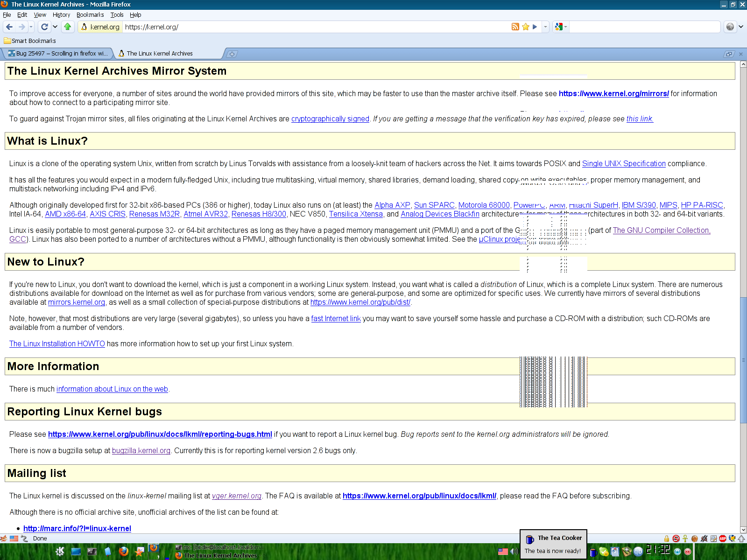This screenshot has width=747, height=560.
Task: Click the Tea Cooker cup in system tray
Action: [x=593, y=552]
